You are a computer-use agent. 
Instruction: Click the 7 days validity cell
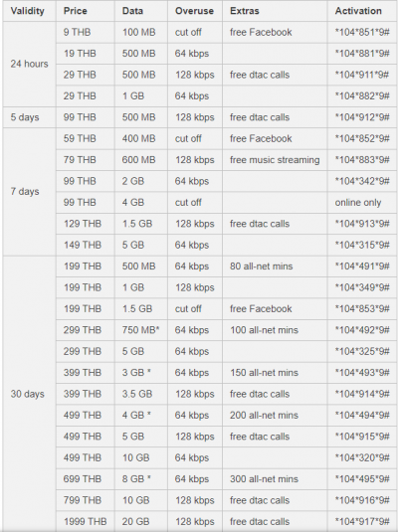25,191
